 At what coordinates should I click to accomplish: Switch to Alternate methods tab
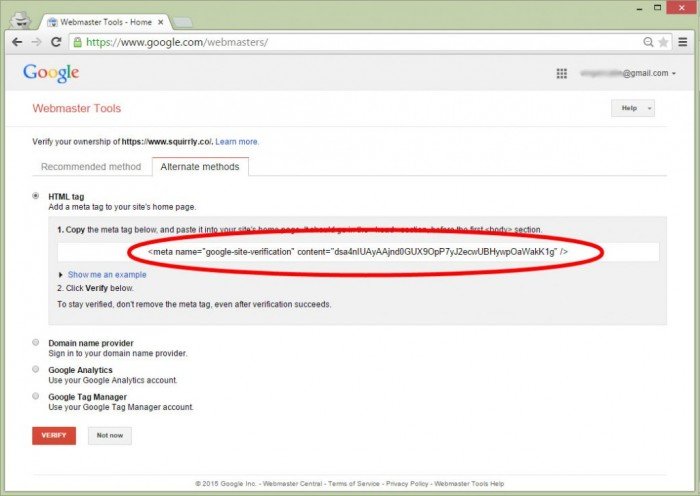click(x=200, y=167)
